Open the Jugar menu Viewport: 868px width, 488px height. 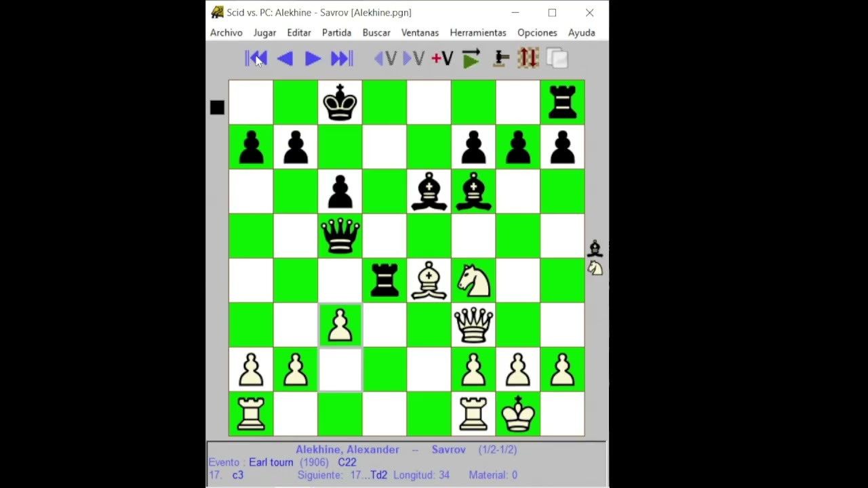click(264, 33)
